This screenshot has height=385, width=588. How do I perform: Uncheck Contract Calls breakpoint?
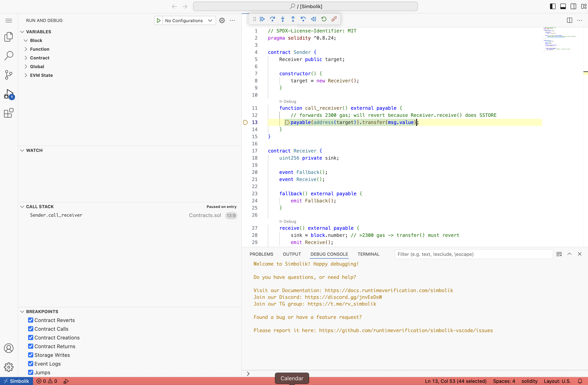click(31, 329)
